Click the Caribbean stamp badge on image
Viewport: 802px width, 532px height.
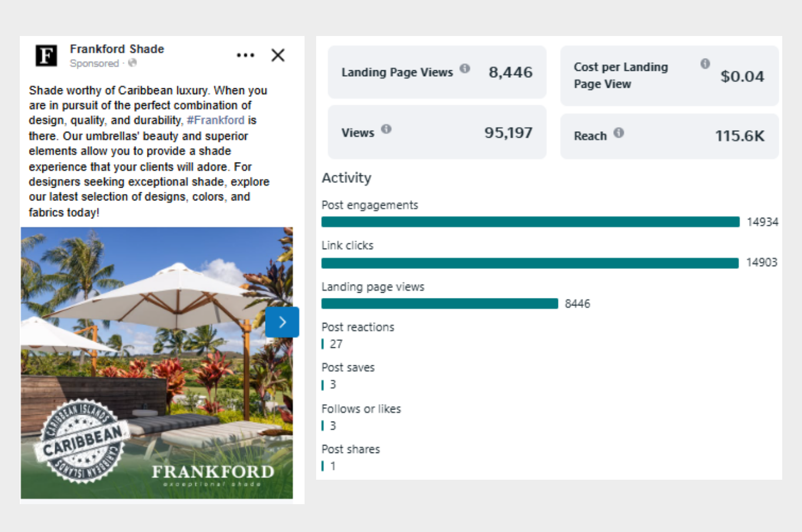82,443
